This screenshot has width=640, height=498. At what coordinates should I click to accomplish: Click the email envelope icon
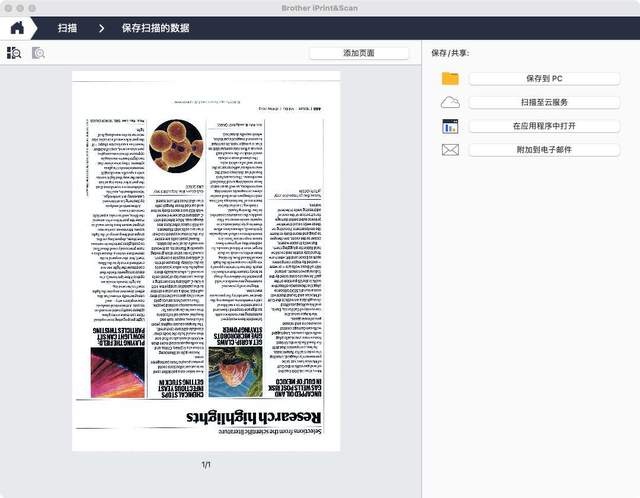450,150
